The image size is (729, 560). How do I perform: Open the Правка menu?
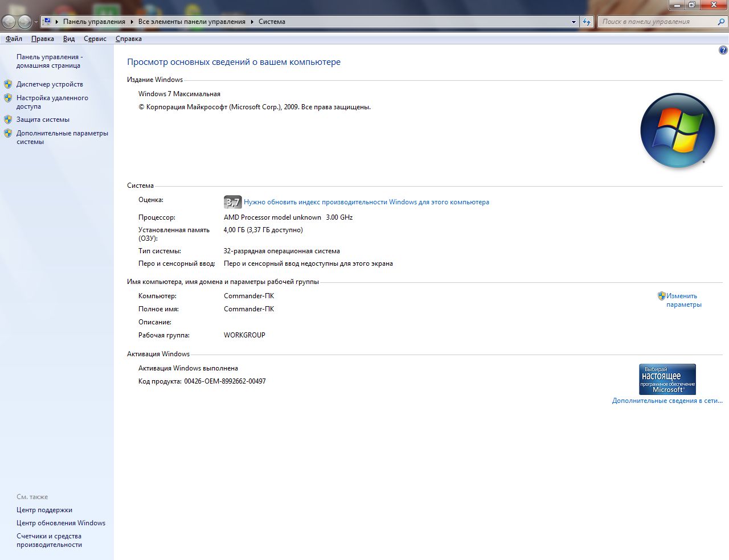pos(43,39)
